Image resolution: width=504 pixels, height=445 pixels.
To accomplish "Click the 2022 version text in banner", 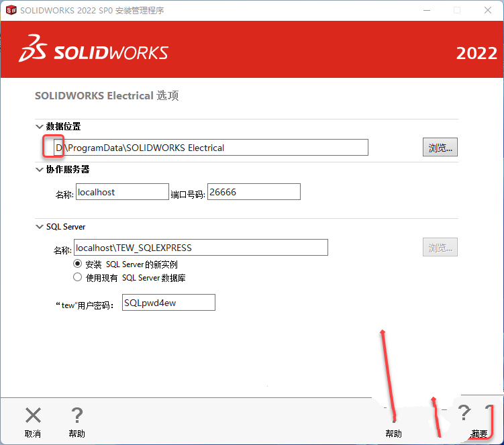I will tap(476, 54).
